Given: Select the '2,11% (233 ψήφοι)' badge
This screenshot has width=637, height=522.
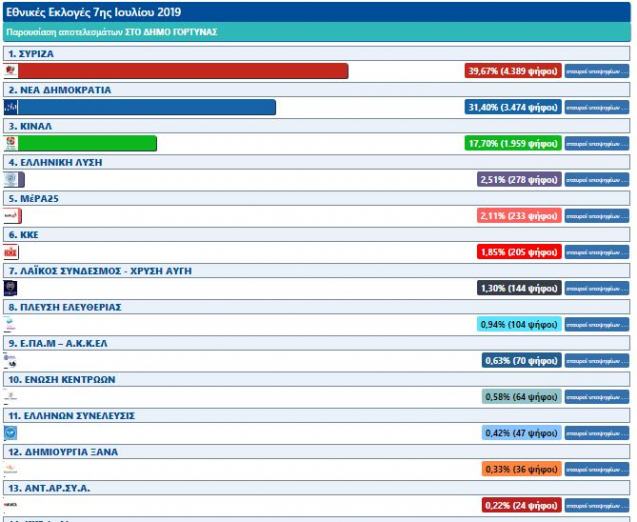Looking at the screenshot, I should [x=519, y=216].
